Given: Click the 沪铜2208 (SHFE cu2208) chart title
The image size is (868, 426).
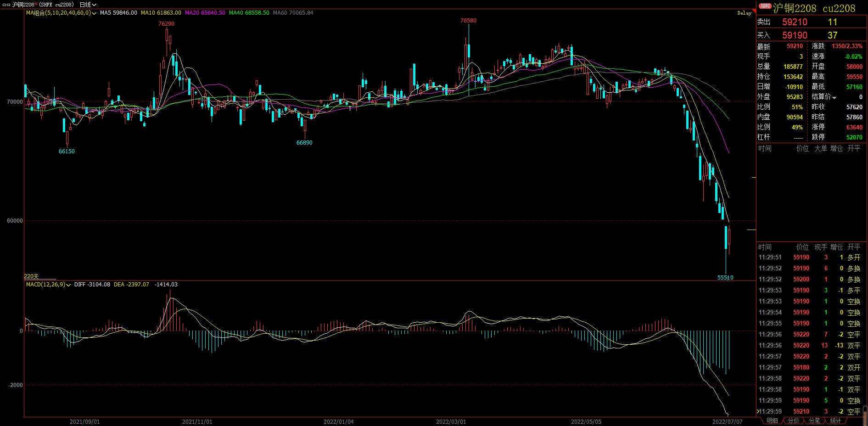Looking at the screenshot, I should point(43,5).
